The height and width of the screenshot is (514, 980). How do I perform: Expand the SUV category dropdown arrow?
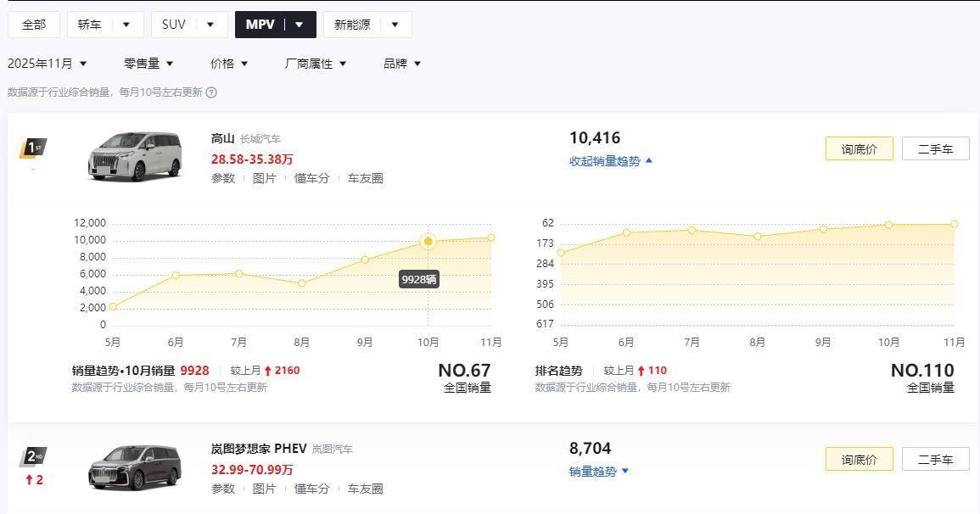click(x=210, y=25)
